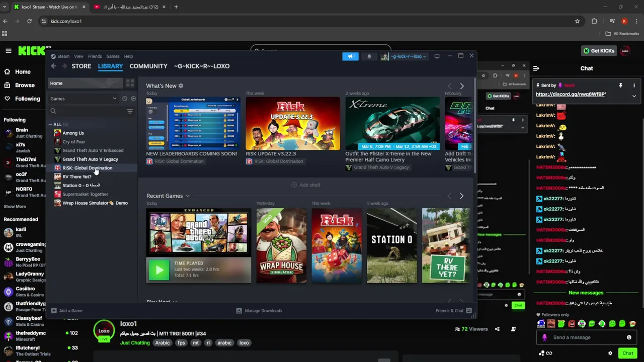644x362 pixels.
Task: Open the Friends & Chat icon
Action: click(x=469, y=311)
